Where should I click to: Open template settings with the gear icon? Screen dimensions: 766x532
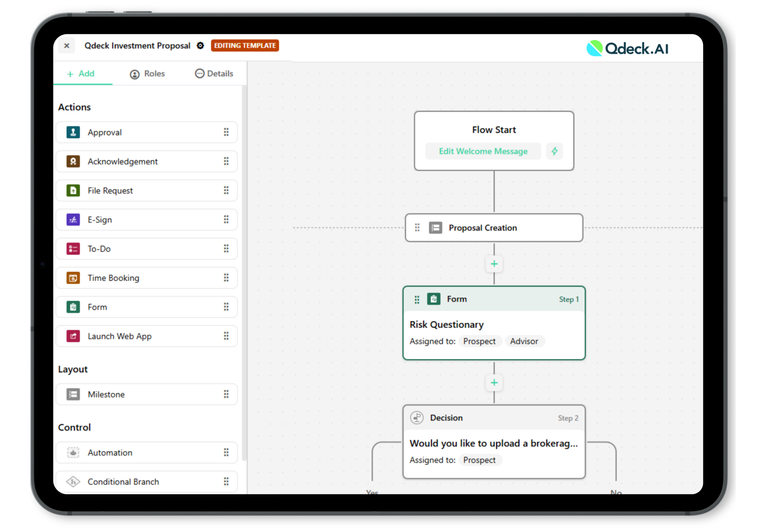tap(201, 45)
